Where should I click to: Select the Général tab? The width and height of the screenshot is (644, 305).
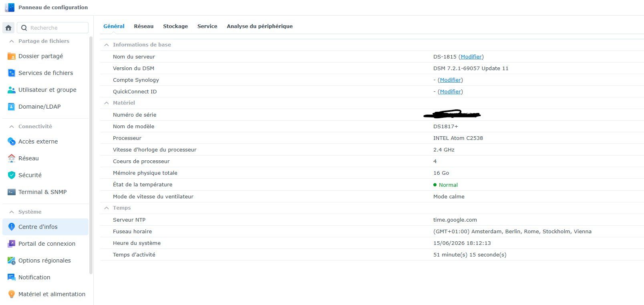[114, 26]
